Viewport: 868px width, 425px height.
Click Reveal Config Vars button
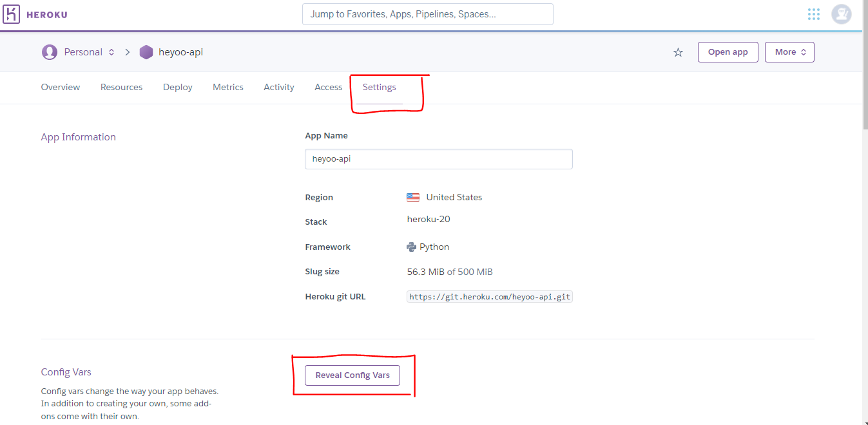point(352,375)
